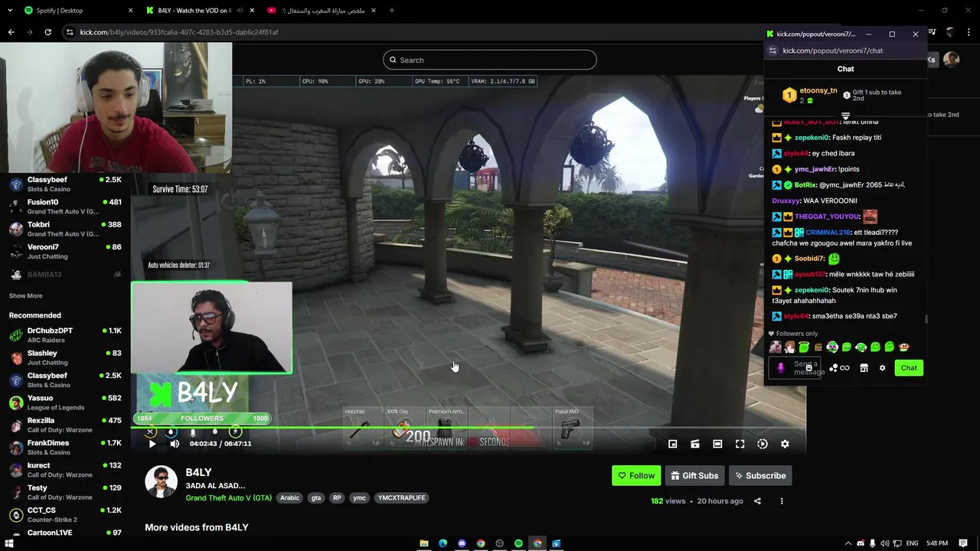980x551 pixels.
Task: Open File Explorer from taskbar
Action: pyautogui.click(x=423, y=543)
